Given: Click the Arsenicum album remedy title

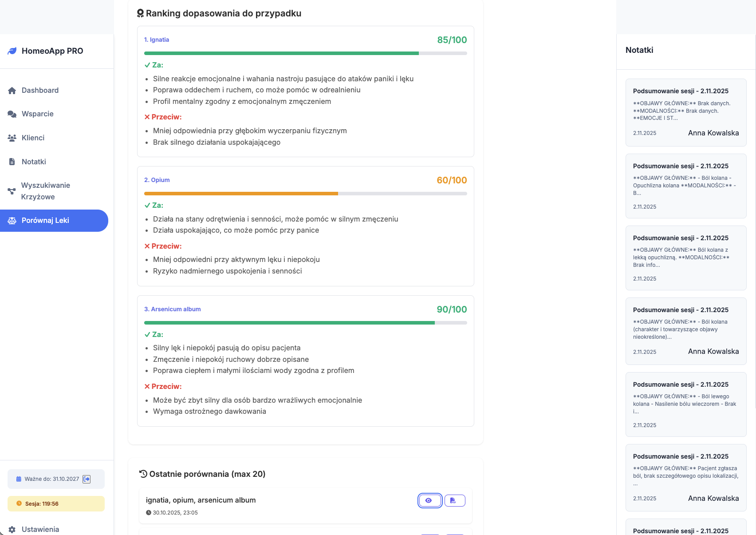Looking at the screenshot, I should tap(172, 309).
